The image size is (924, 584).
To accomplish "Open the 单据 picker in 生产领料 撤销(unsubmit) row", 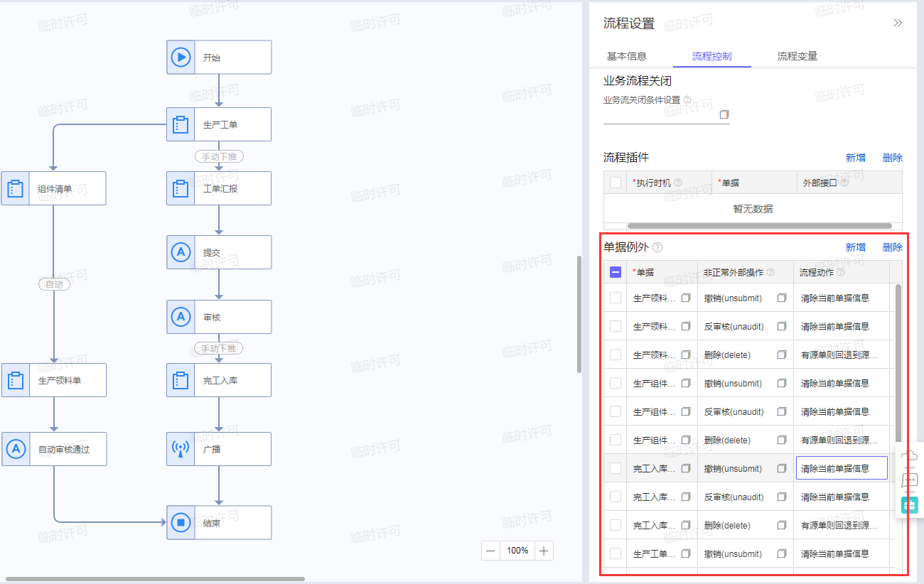I will [686, 298].
